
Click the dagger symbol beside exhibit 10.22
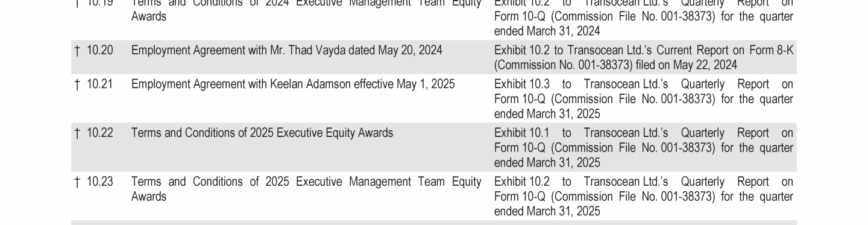pos(77,133)
